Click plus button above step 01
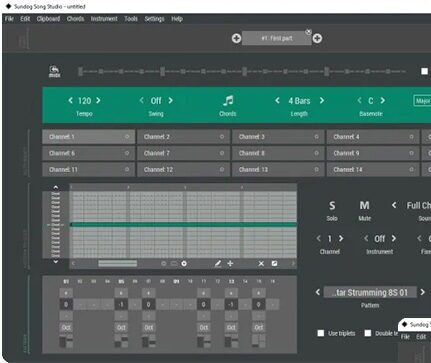The height and width of the screenshot is (363, 431). [66, 293]
